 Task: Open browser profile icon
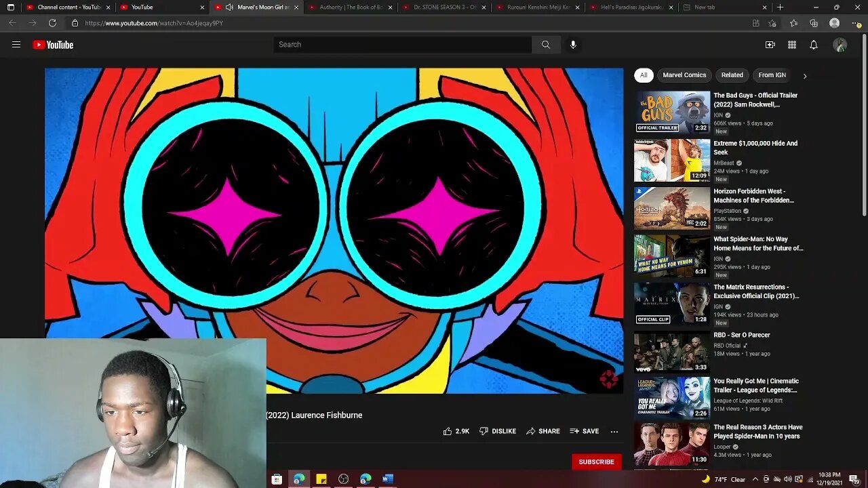[835, 23]
